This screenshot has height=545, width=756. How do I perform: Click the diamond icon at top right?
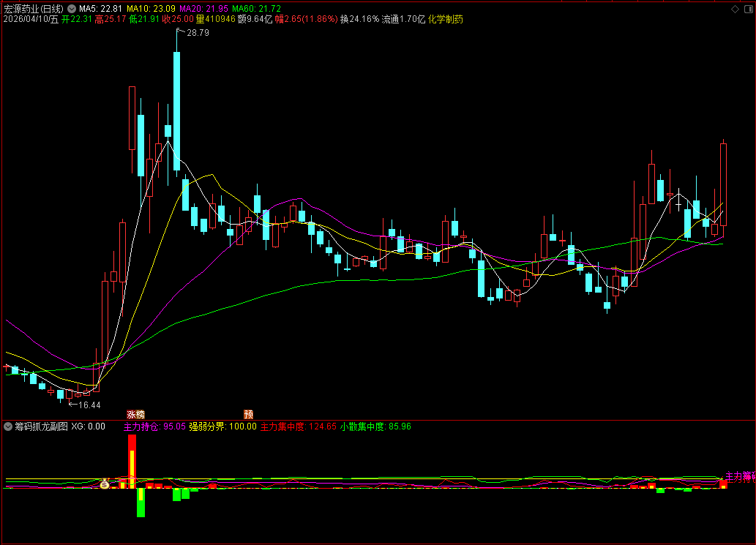pyautogui.click(x=736, y=10)
